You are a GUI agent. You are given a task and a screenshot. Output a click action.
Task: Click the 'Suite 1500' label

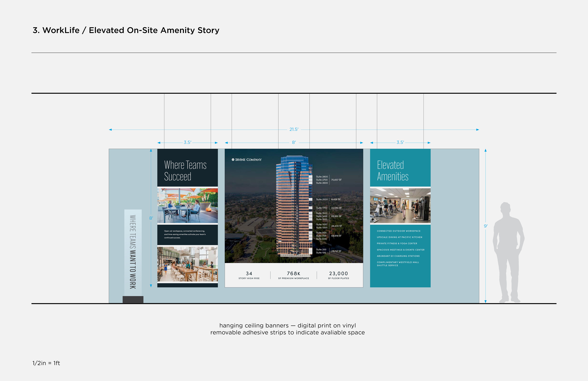[322, 213]
